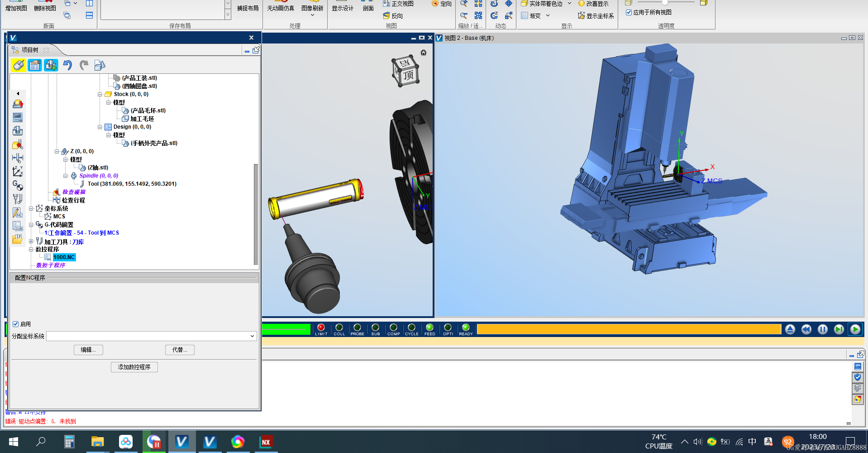Click the control screen icon in sidebar
This screenshot has width=868, height=453.
coord(18,117)
